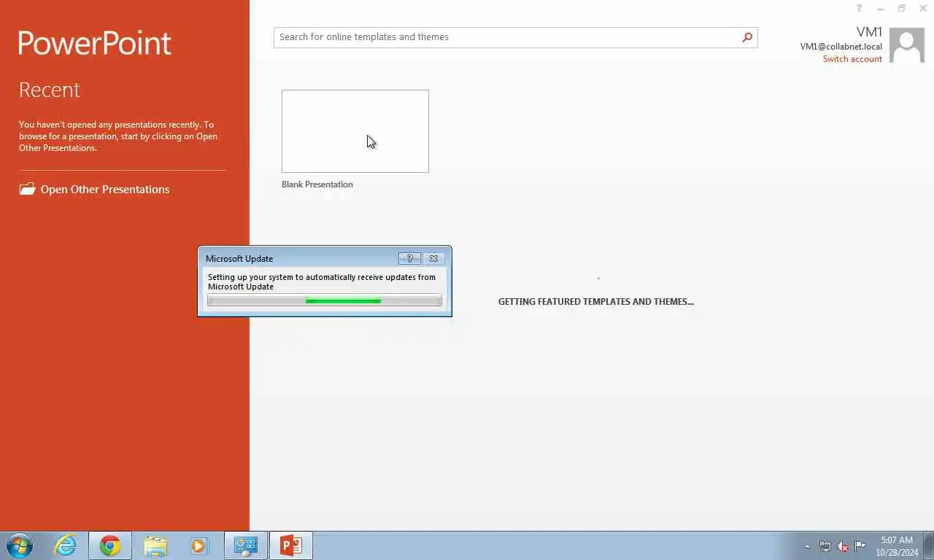Click the VM1 user name
Screen dimensions: 934x560
[x=869, y=32]
